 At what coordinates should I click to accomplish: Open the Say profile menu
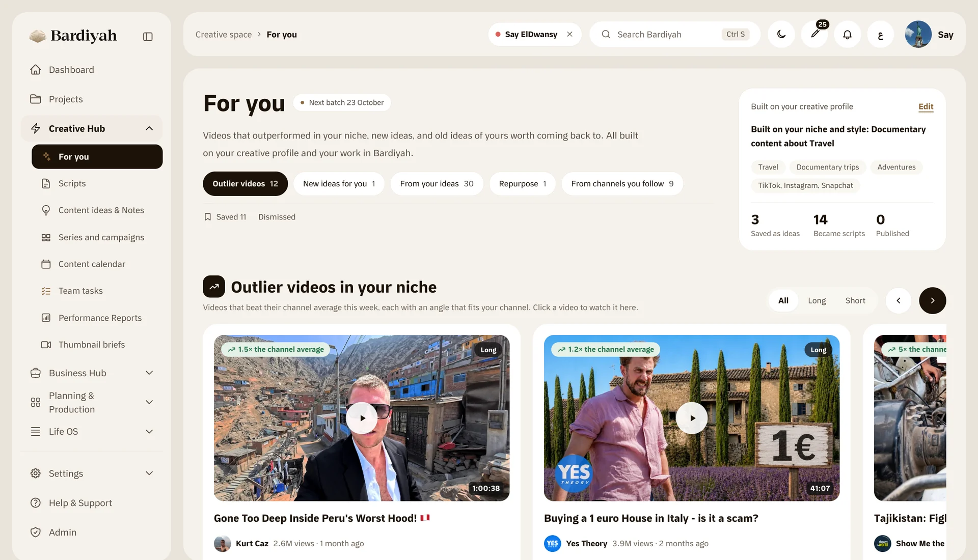click(930, 35)
